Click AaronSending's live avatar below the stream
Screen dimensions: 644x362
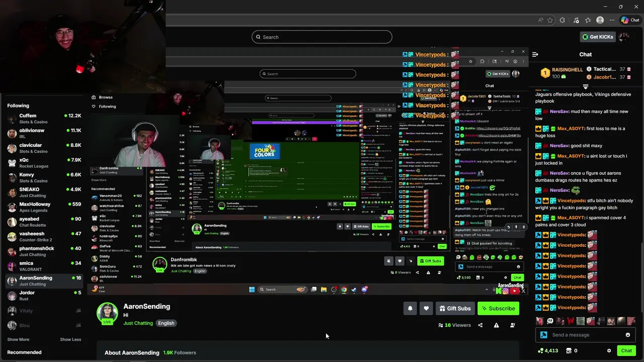tap(107, 313)
